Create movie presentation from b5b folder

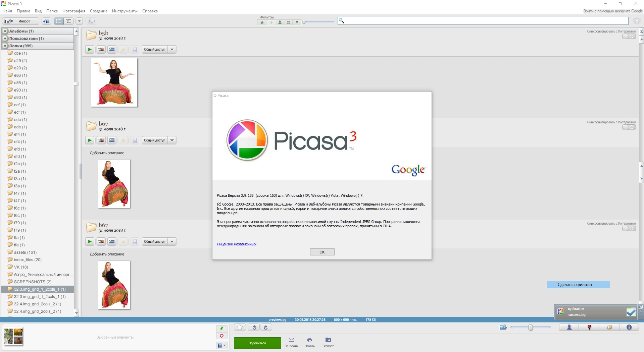click(x=112, y=49)
